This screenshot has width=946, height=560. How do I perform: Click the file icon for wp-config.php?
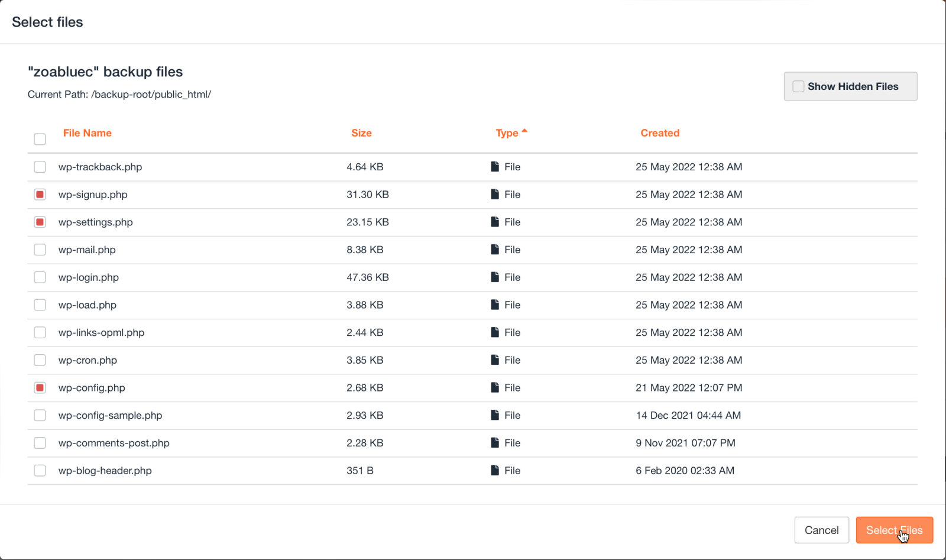tap(495, 388)
